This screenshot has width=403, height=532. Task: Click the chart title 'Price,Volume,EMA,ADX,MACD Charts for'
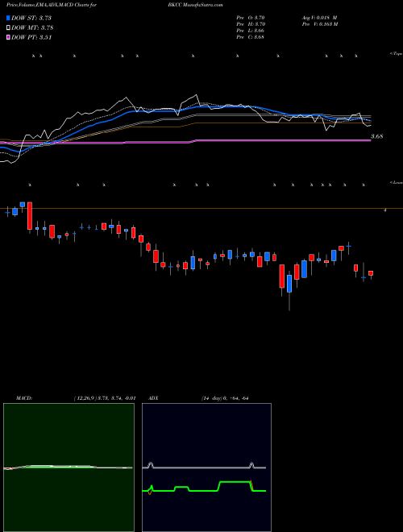pyautogui.click(x=52, y=6)
